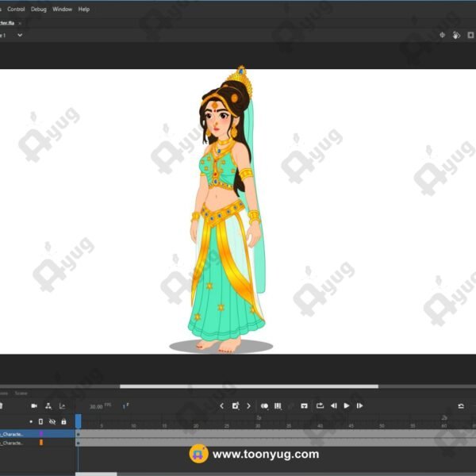Image resolution: width=476 pixels, height=476 pixels.
Task: Click the timeline horizontal scrollbar at bottom
Action: point(96,474)
